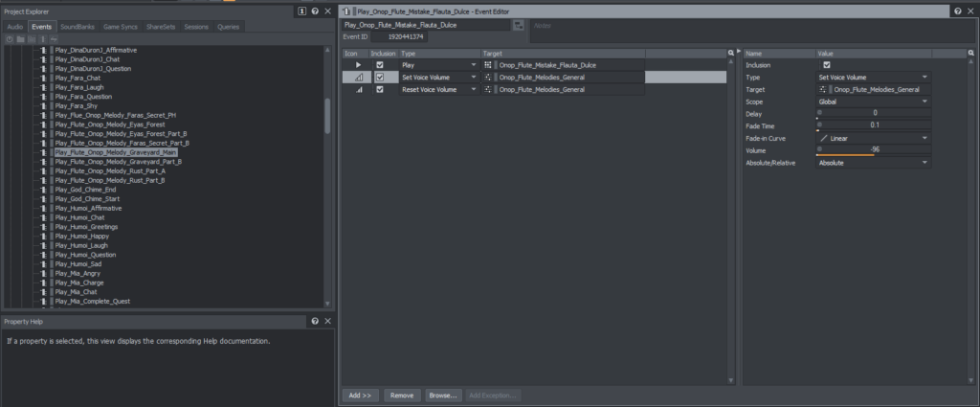The image size is (980, 407).
Task: Expand the Fade-in Curve Linear dropdown
Action: (873, 138)
